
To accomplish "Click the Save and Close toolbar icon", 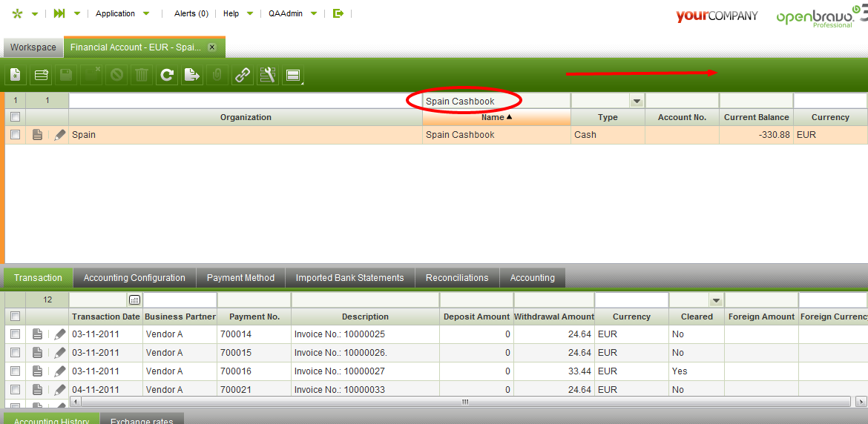I will [91, 75].
